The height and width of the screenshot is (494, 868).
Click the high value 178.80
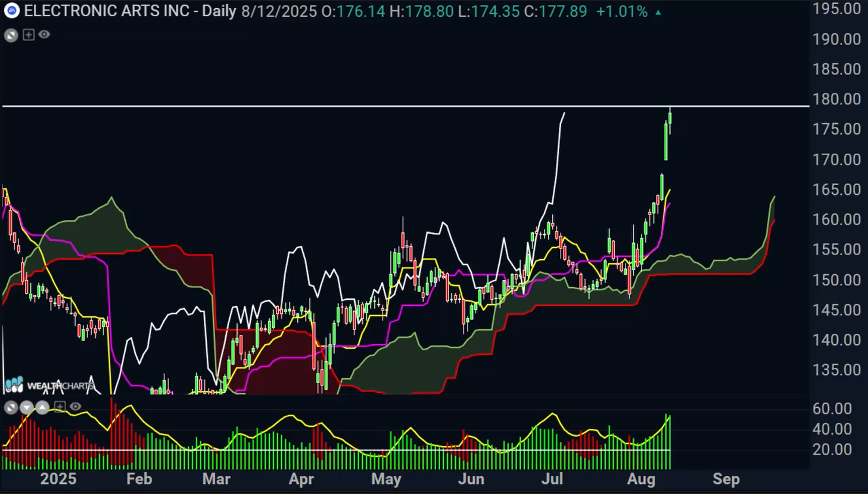point(430,11)
